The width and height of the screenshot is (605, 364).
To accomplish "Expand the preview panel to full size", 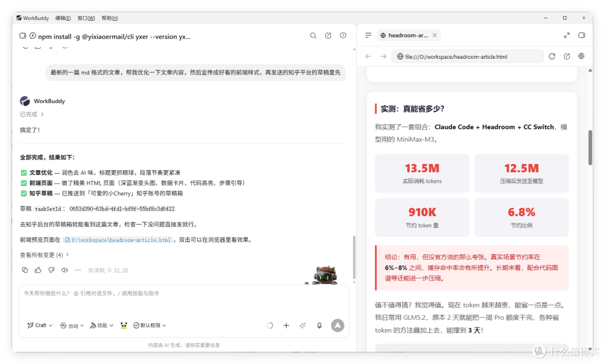I will click(x=567, y=35).
